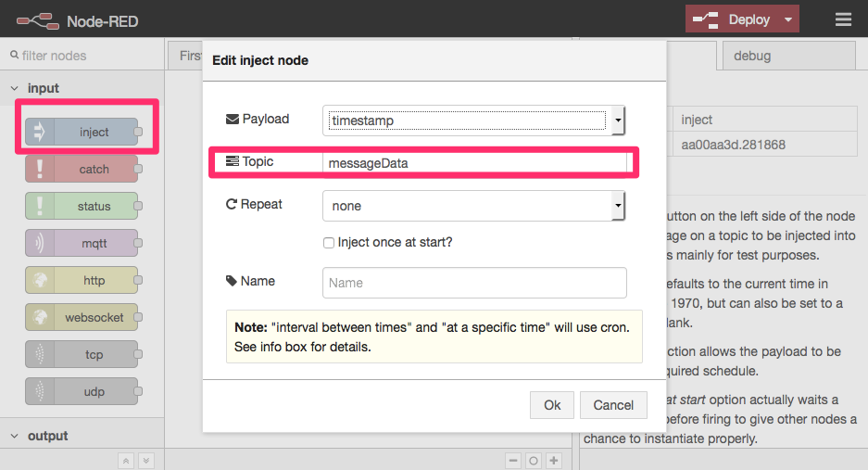Image resolution: width=868 pixels, height=470 pixels.
Task: Switch to the debug tab
Action: point(751,56)
